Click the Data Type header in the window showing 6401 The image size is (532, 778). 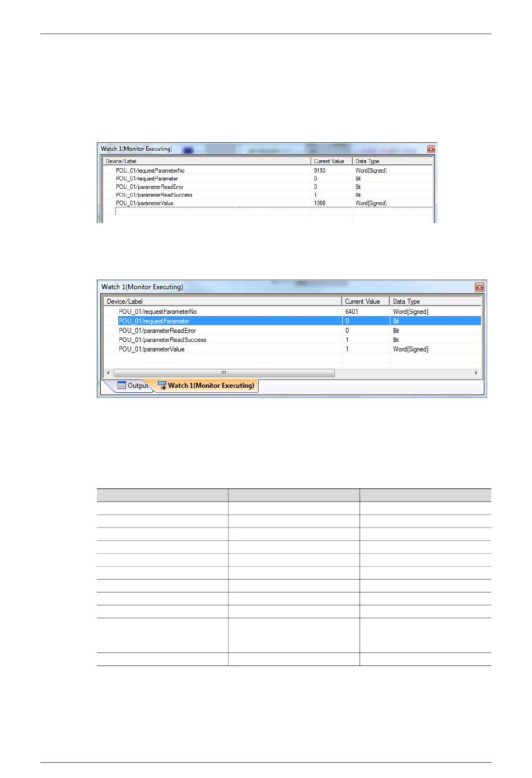click(x=435, y=302)
